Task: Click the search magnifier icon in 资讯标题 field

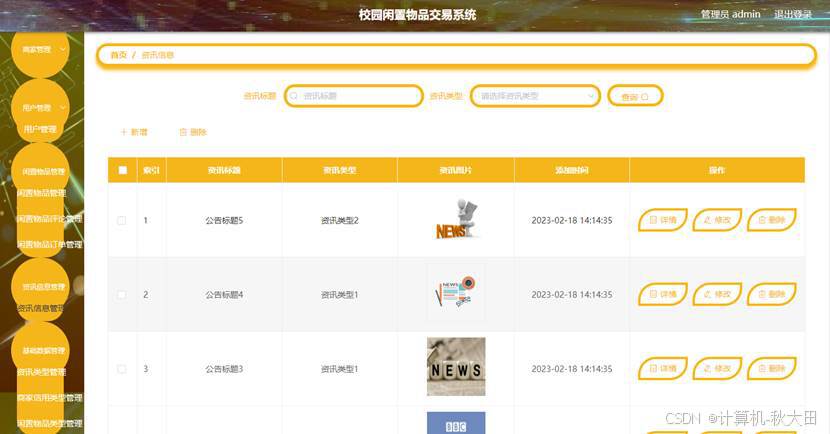Action: point(294,96)
